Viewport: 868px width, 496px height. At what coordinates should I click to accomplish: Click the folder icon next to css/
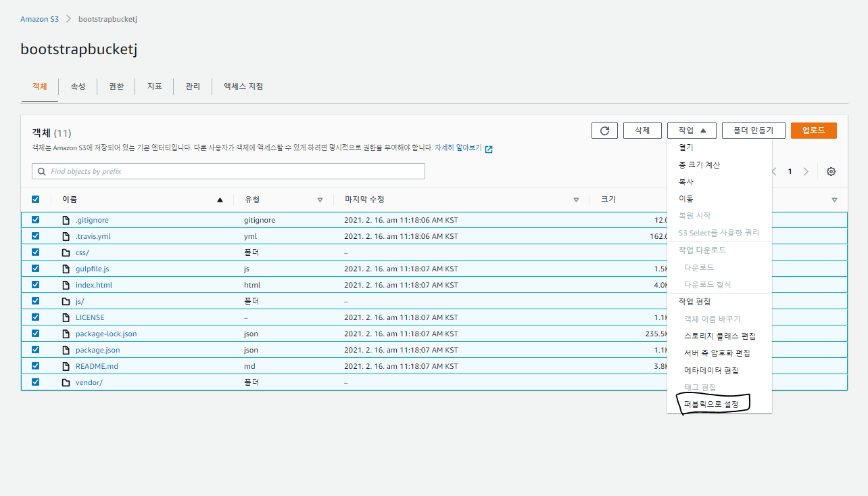click(x=66, y=252)
